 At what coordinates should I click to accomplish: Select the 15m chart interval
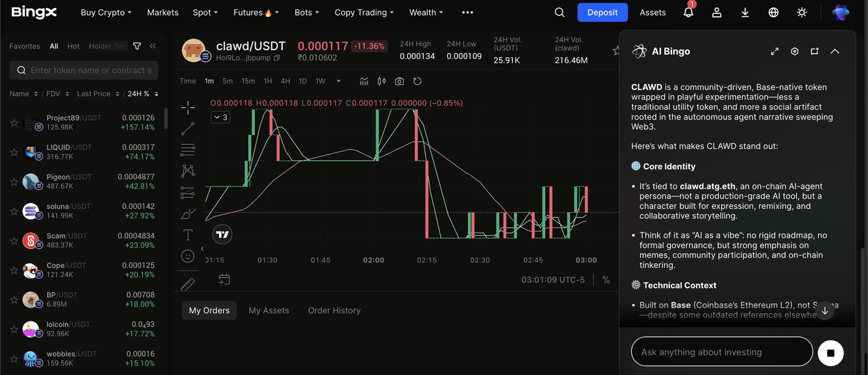coord(248,81)
